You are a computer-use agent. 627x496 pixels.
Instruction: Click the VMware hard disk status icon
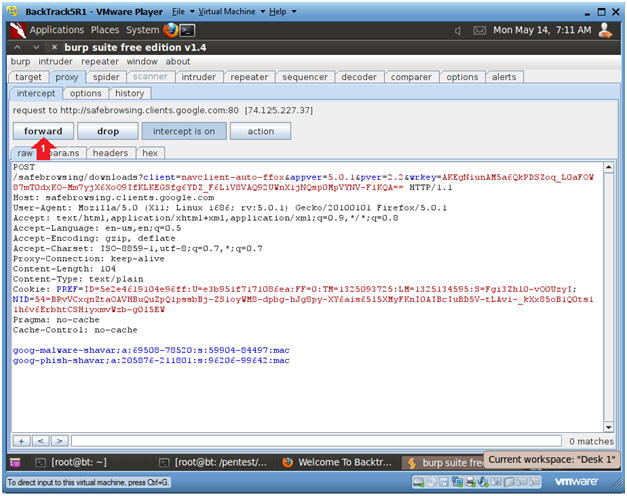tap(419, 482)
